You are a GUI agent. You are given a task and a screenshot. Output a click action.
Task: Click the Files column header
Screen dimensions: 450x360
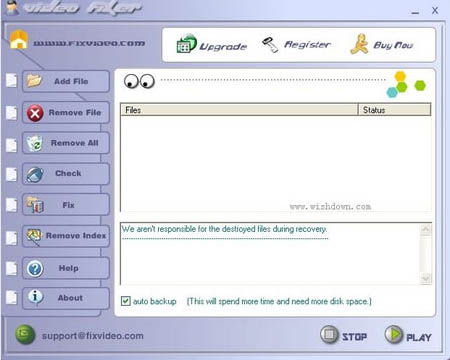click(x=239, y=110)
